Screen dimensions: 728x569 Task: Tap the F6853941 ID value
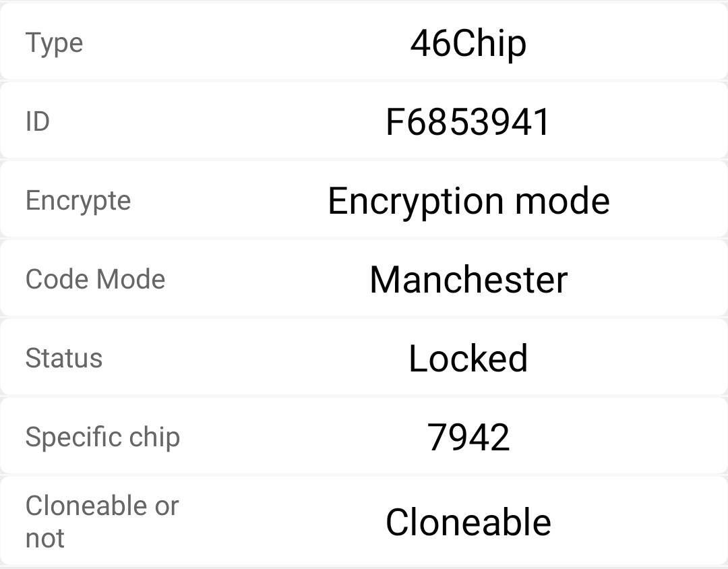pyautogui.click(x=468, y=122)
